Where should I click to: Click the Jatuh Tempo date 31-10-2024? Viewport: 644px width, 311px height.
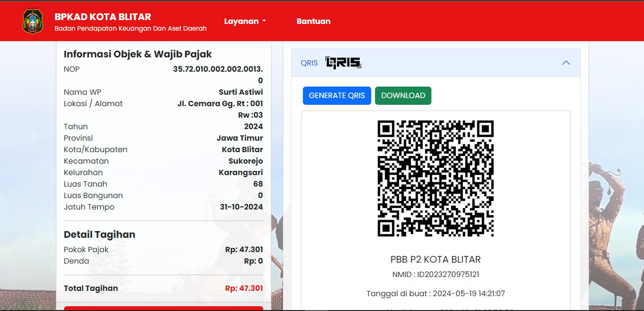tap(241, 207)
